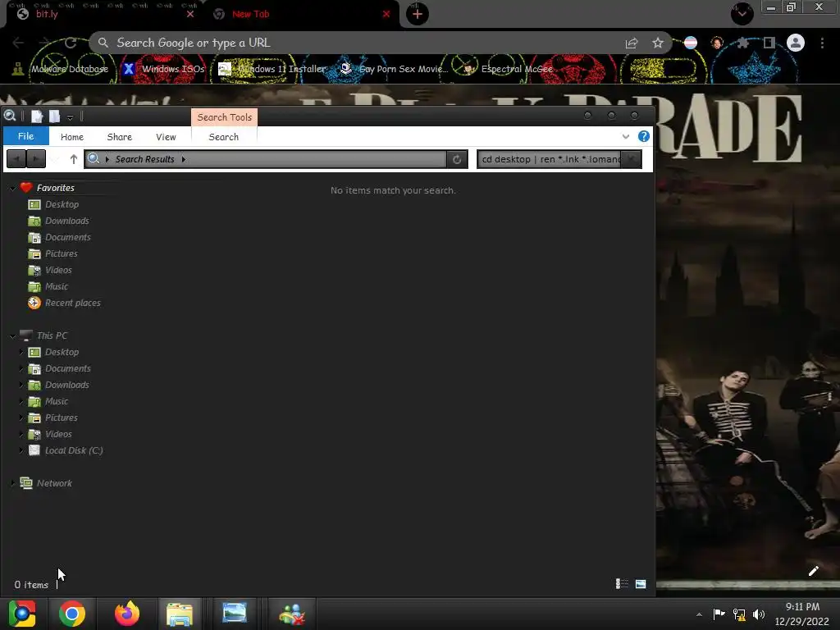Click the Start button on the taskbar

pyautogui.click(x=22, y=614)
